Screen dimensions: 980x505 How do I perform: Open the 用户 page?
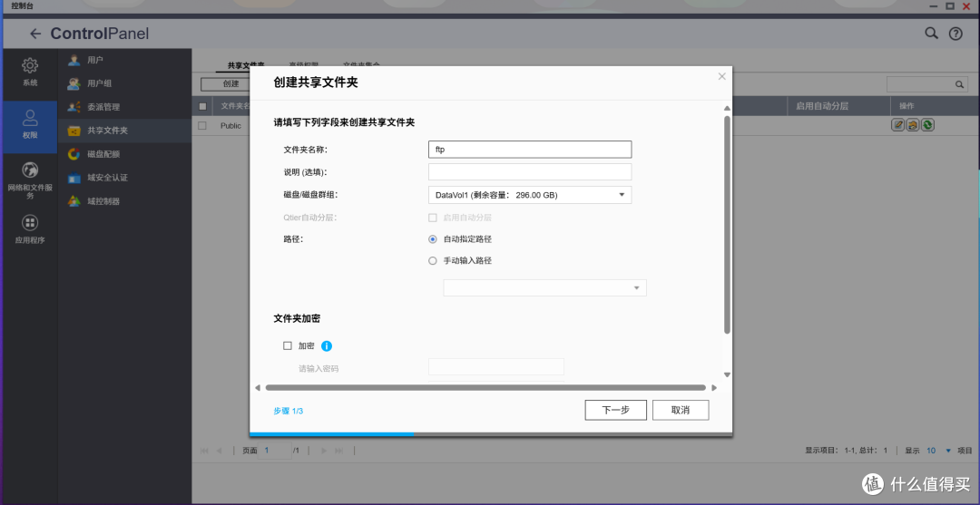click(x=124, y=60)
